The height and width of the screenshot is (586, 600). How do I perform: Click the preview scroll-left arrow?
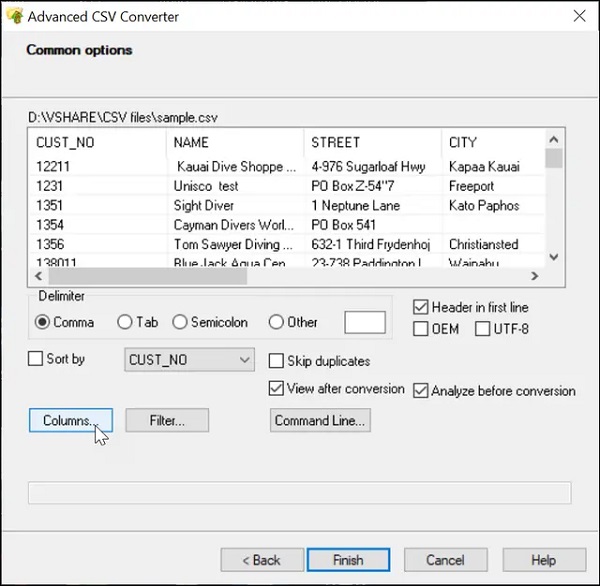[38, 276]
